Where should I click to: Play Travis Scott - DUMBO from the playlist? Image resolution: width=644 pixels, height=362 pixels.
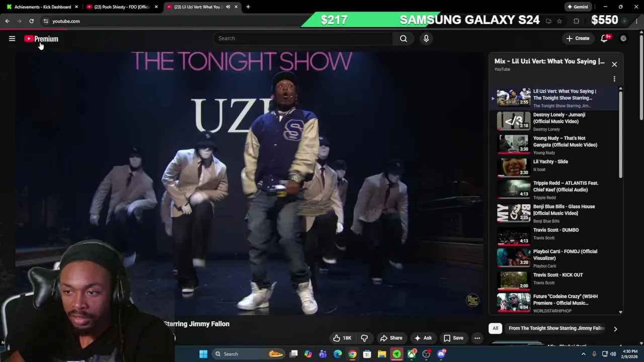tap(554, 235)
